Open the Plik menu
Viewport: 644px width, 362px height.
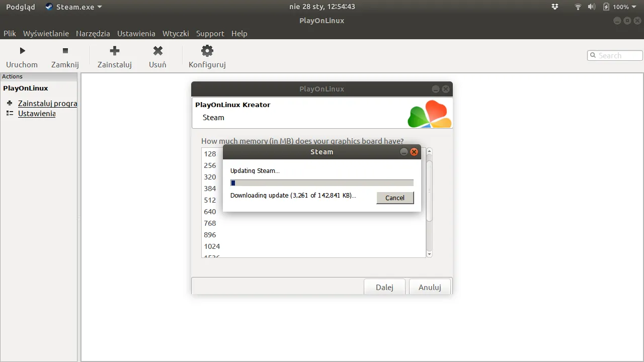pyautogui.click(x=10, y=33)
